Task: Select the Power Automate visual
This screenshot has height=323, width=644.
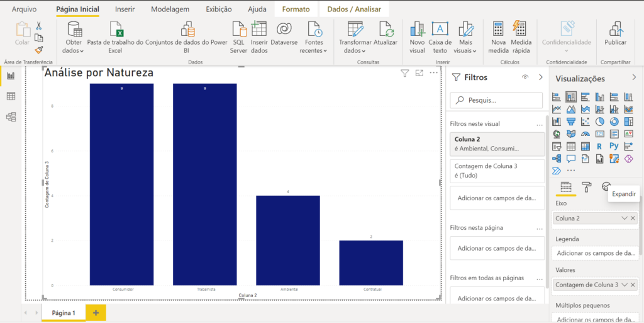Action: pos(557,171)
